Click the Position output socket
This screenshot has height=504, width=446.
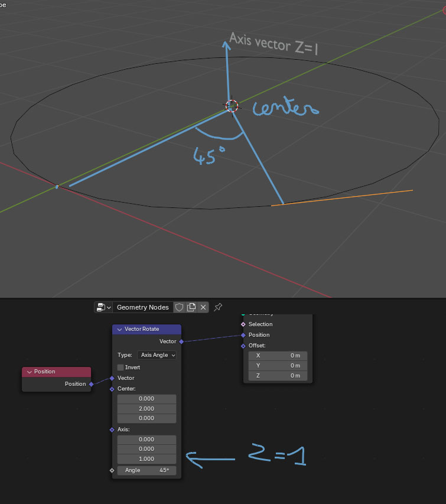(91, 384)
